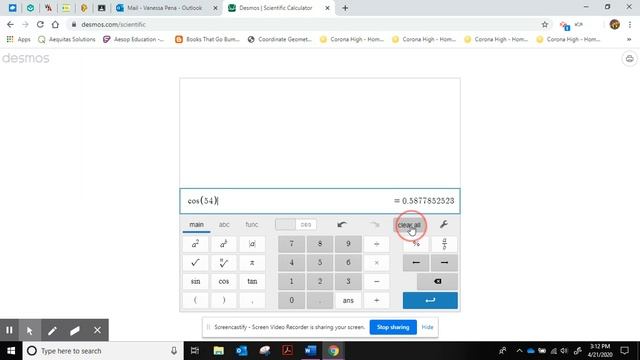
Task: Insert a fraction a over b
Action: click(x=444, y=244)
